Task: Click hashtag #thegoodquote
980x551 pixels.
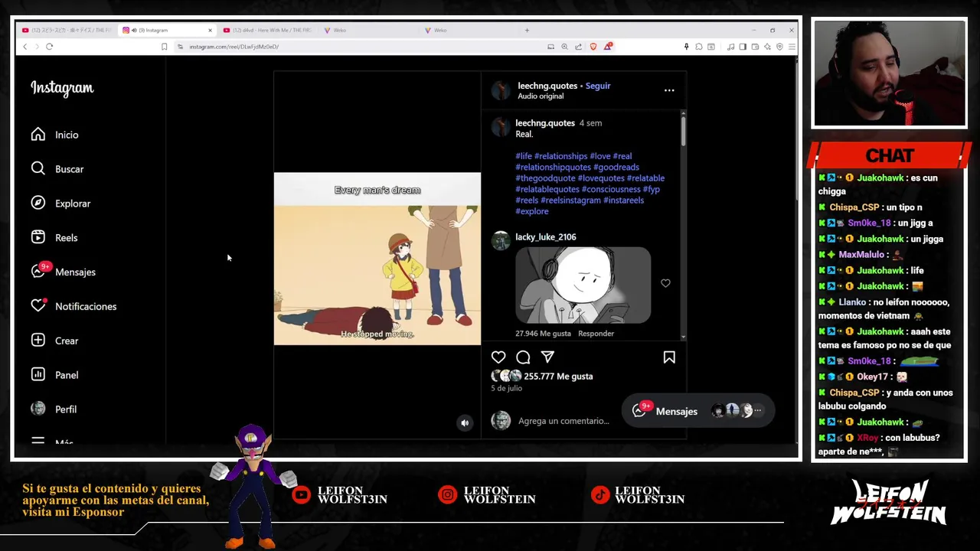Action: pos(545,178)
